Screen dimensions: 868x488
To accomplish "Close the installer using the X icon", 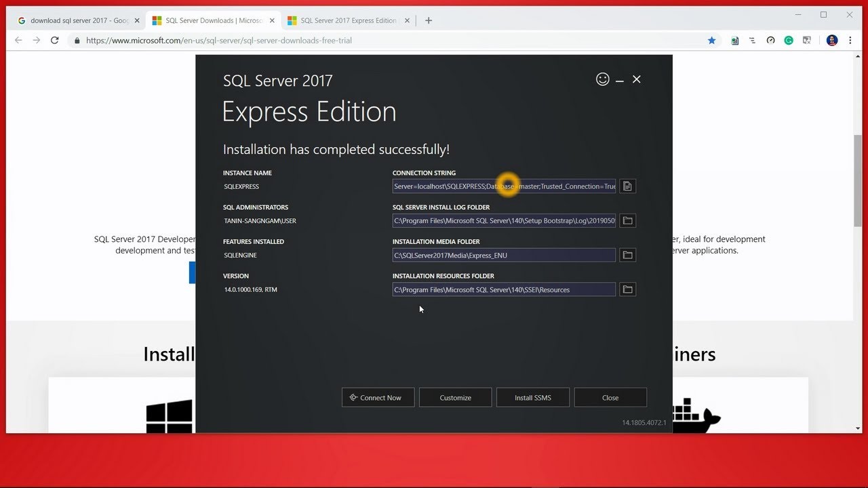I will (x=636, y=79).
